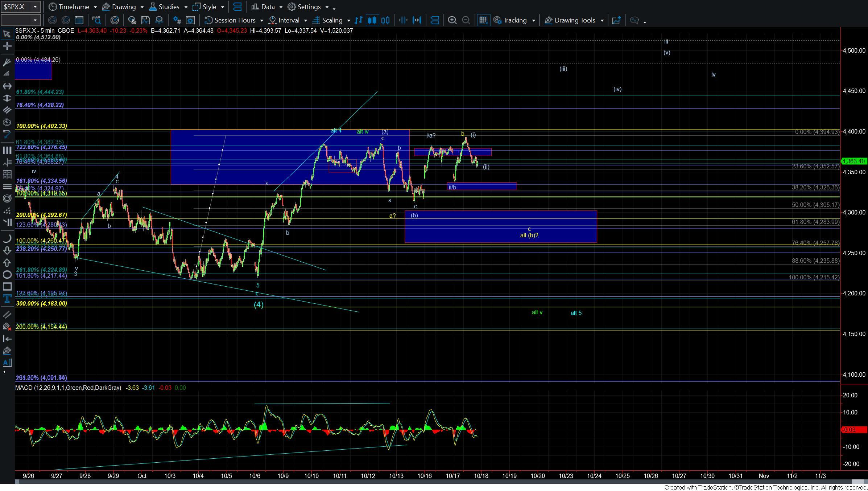Image resolution: width=868 pixels, height=491 pixels.
Task: Select the crosshair cursor tool
Action: pyautogui.click(x=7, y=46)
